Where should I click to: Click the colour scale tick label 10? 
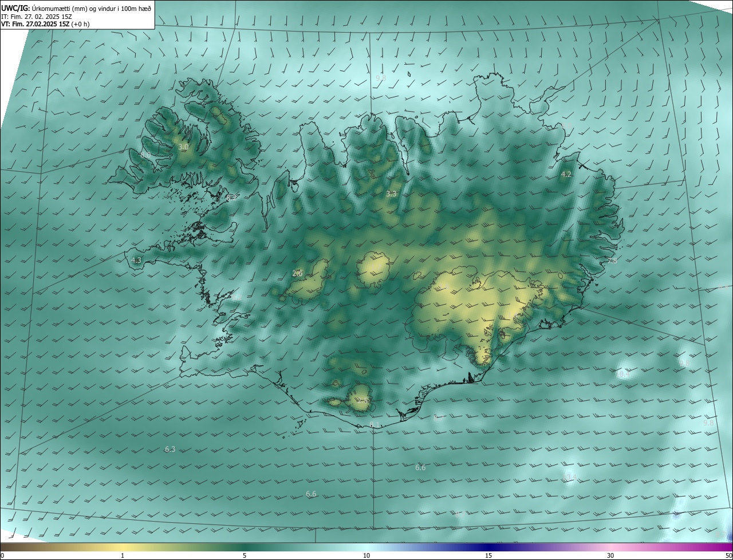(366, 555)
